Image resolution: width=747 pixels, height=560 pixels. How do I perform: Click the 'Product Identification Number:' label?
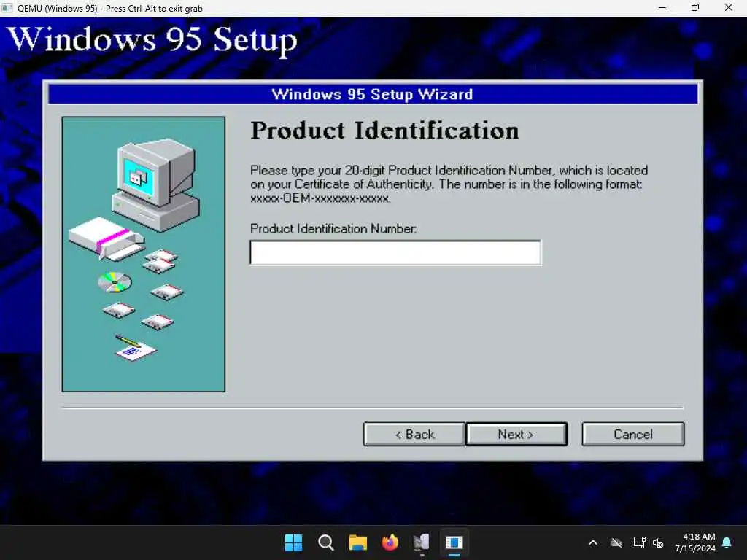coord(333,228)
